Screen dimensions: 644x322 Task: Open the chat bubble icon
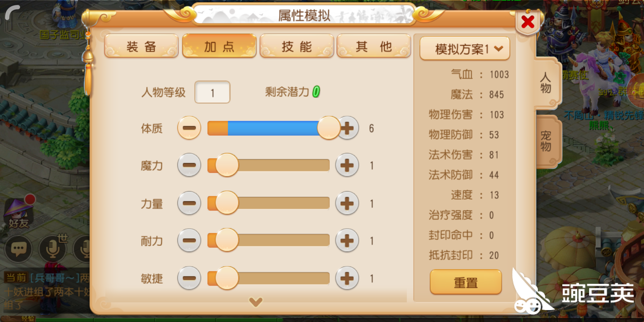pyautogui.click(x=18, y=249)
